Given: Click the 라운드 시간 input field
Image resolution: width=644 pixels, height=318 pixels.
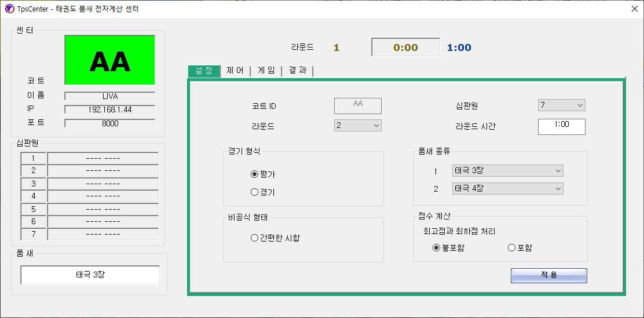Looking at the screenshot, I should pos(561,126).
